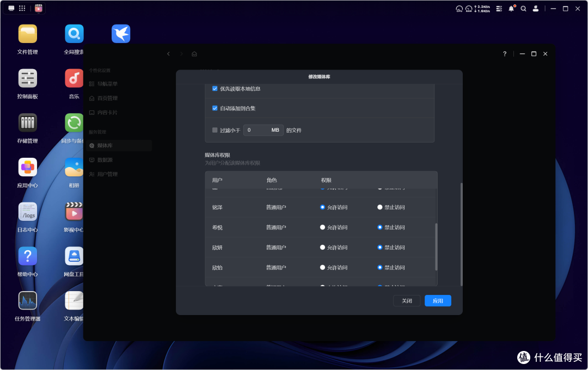Select 禁止访问 radio for 欣妍
The height and width of the screenshot is (370, 588).
(x=380, y=248)
